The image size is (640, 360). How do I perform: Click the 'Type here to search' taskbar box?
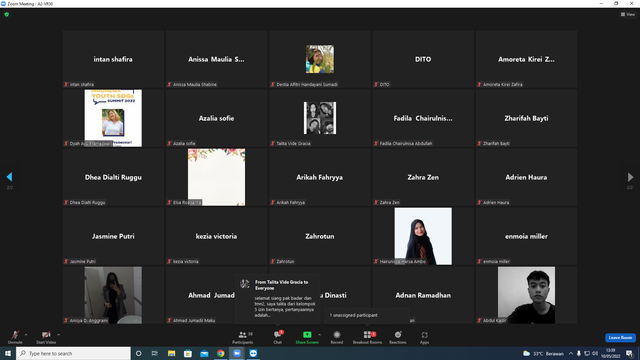73,353
